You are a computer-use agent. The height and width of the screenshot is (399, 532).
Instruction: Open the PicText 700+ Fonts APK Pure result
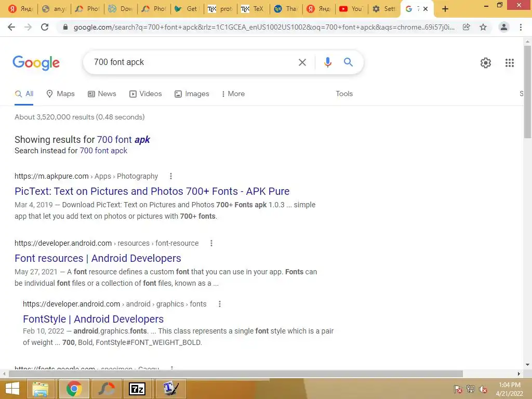[x=152, y=191]
